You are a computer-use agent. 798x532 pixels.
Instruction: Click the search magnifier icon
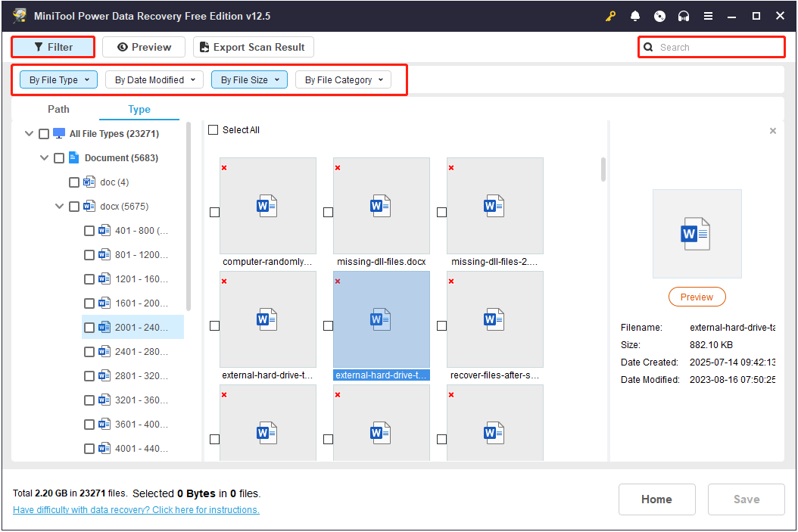(649, 47)
